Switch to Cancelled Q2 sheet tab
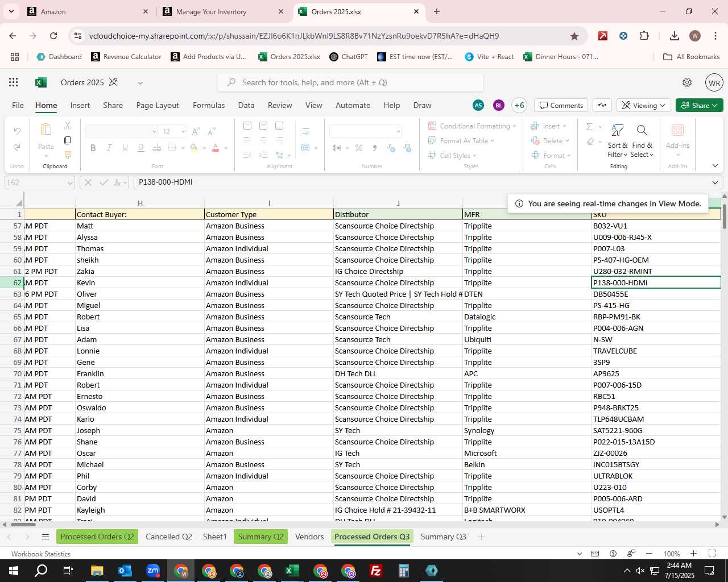Screen dimensions: 728x582 click(169, 537)
